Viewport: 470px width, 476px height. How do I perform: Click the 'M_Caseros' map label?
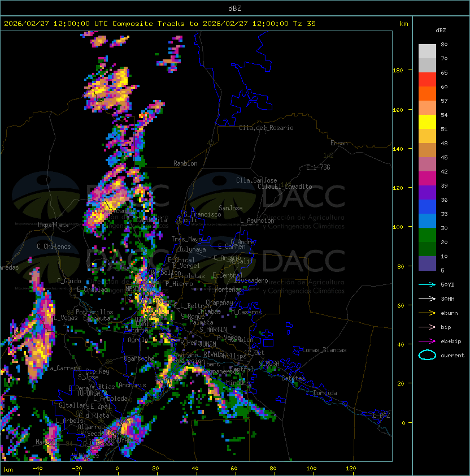click(x=246, y=311)
